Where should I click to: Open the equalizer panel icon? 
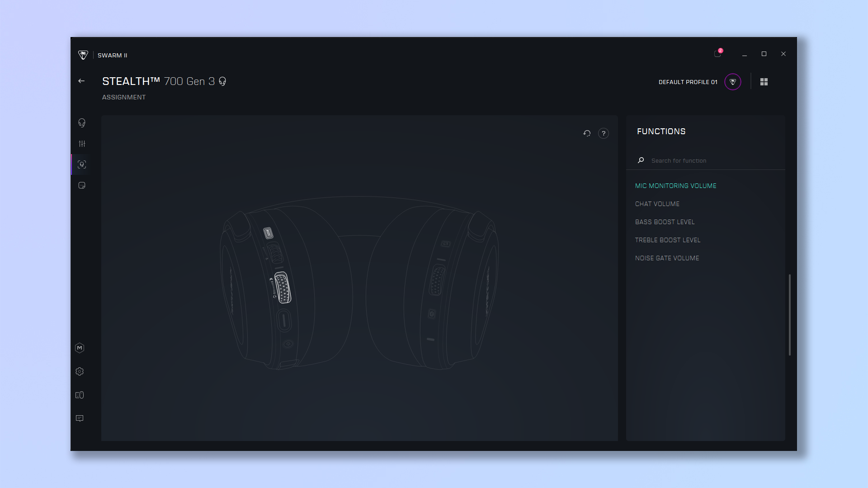[x=82, y=143]
